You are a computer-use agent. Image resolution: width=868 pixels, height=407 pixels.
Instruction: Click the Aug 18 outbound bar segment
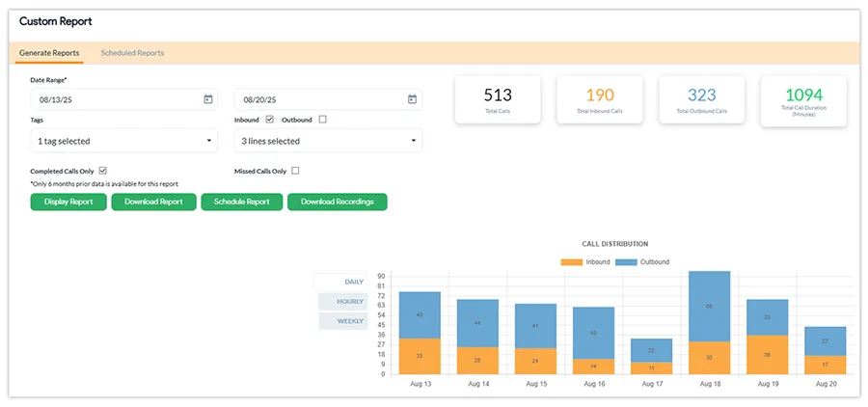click(x=710, y=307)
